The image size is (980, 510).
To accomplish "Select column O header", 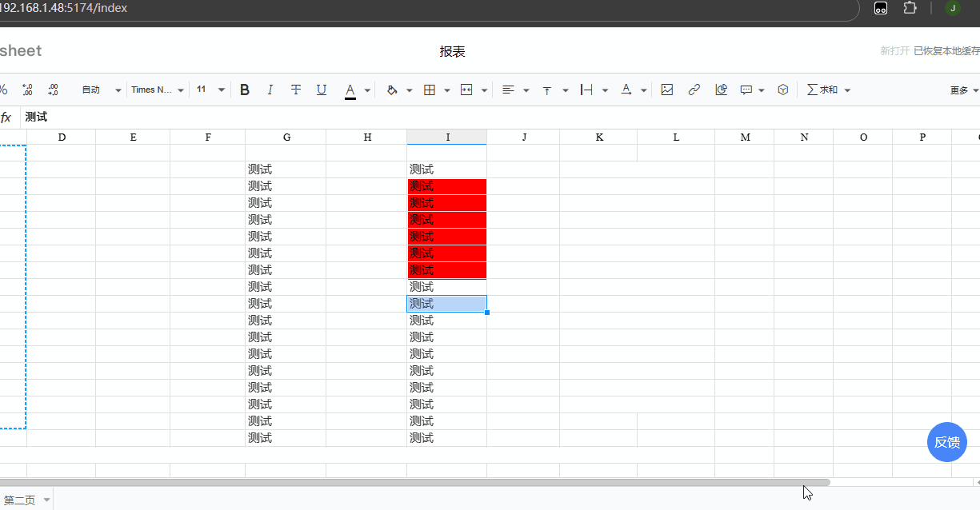I will pos(863,137).
